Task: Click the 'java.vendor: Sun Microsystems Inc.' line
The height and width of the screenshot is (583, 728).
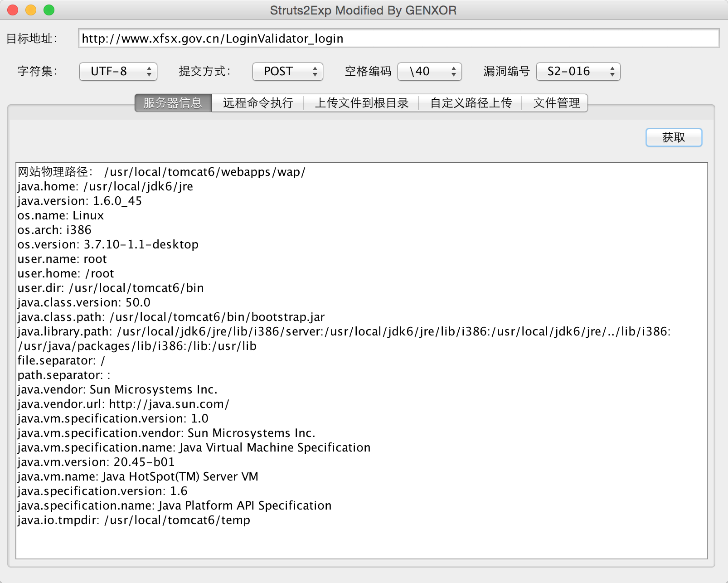Action: pos(117,389)
